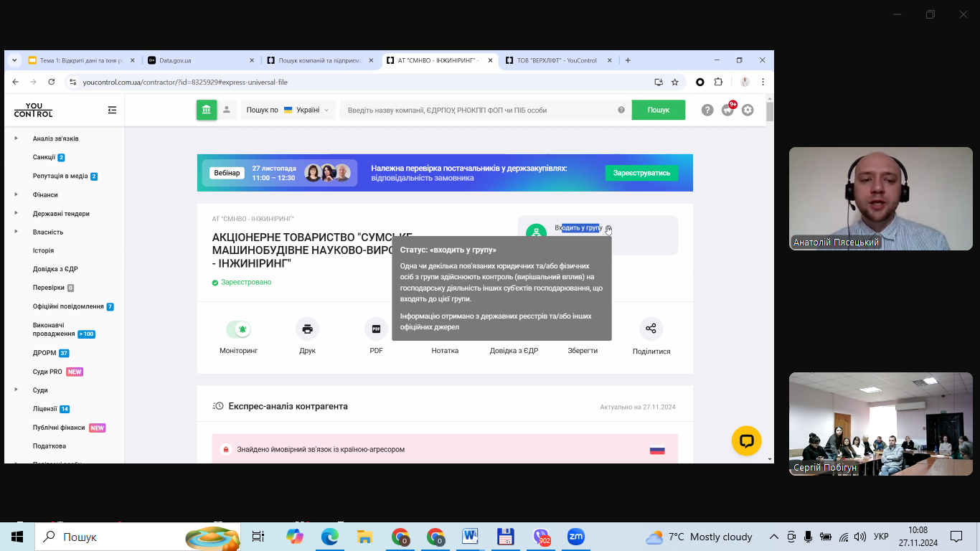Open the orange chat support bubble
The height and width of the screenshot is (551, 980).
tap(746, 441)
